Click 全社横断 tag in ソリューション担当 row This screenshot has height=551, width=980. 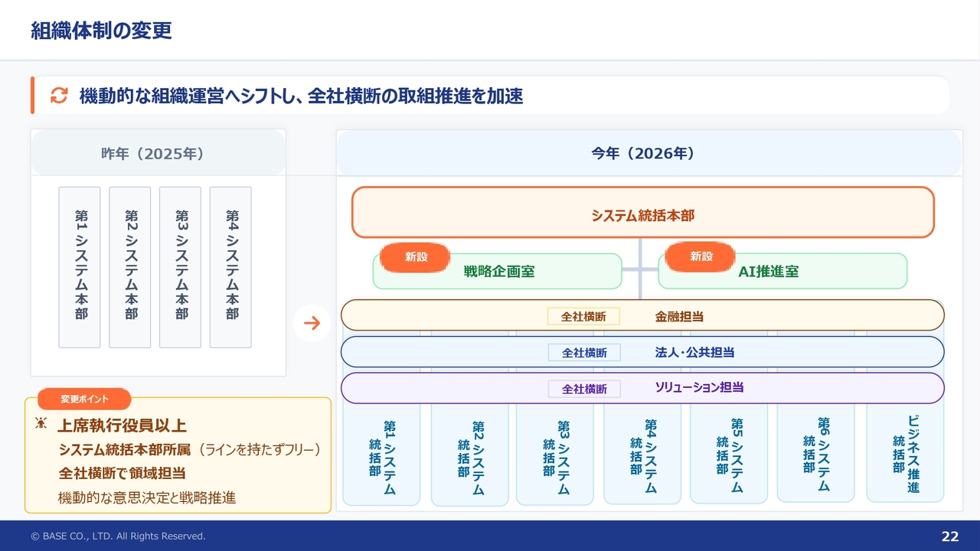[584, 389]
